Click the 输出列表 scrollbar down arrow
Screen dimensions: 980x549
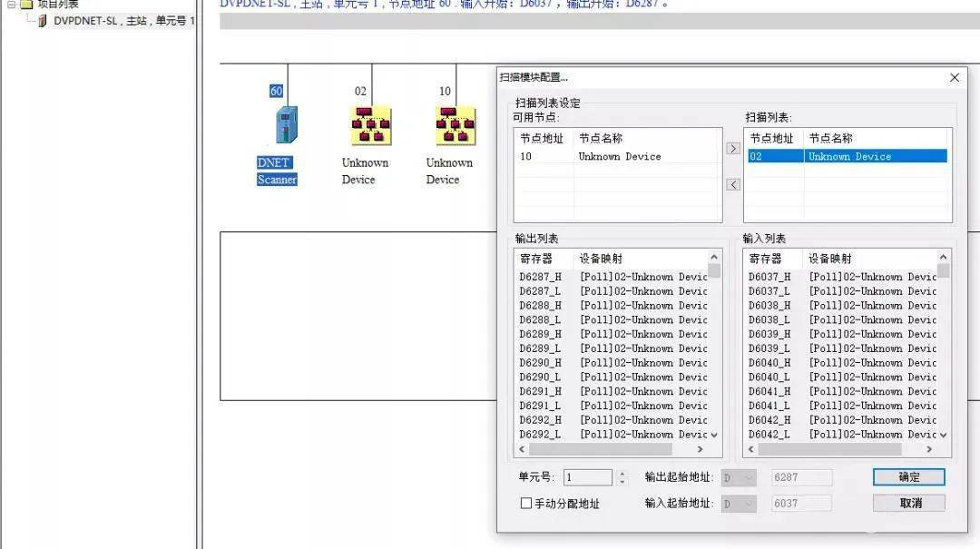click(714, 435)
